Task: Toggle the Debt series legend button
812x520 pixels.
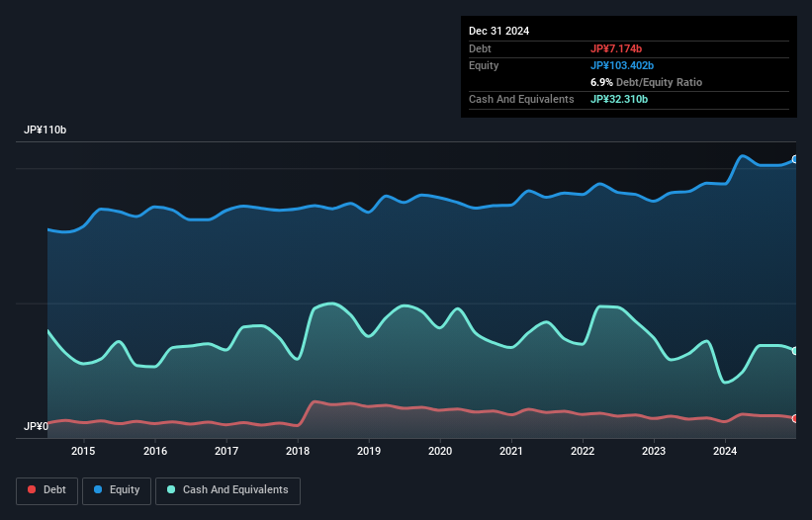Action: 47,490
